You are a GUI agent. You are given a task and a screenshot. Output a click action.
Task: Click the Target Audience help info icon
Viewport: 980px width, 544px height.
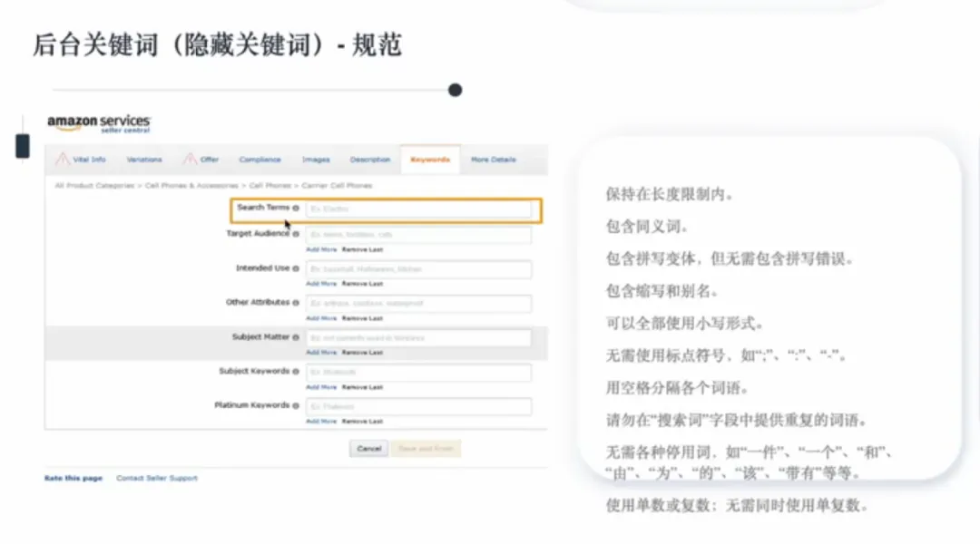pos(296,234)
